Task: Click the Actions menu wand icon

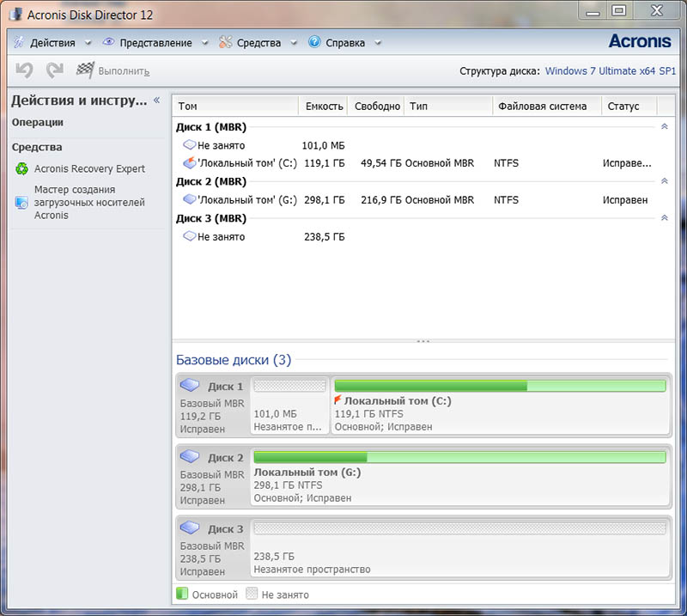Action: pos(19,42)
